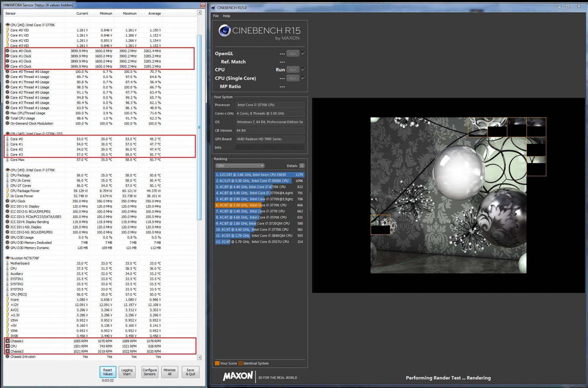The height and width of the screenshot is (388, 588).
Task: Click the empty Info input field
Action: pos(270,148)
